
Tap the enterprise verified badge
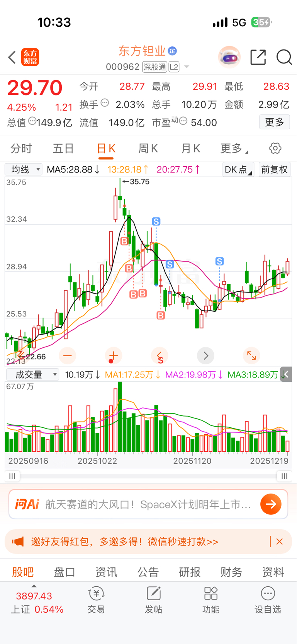[x=172, y=51]
